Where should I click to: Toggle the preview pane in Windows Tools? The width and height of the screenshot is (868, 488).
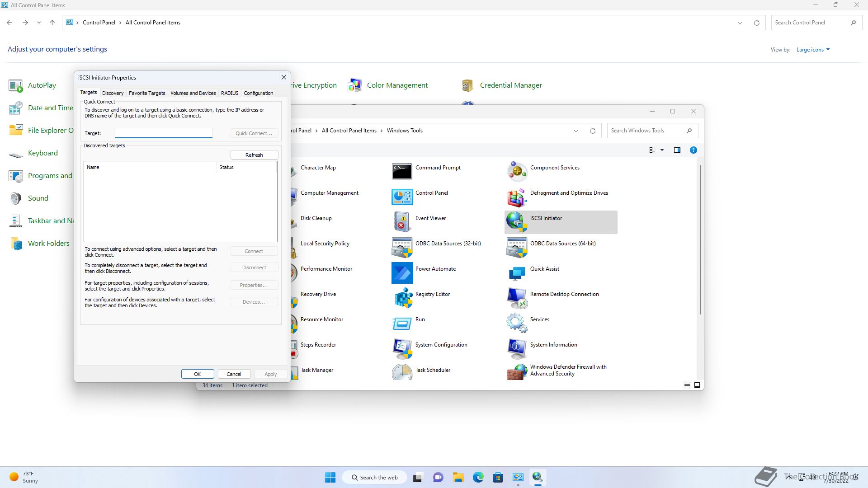[x=677, y=150]
